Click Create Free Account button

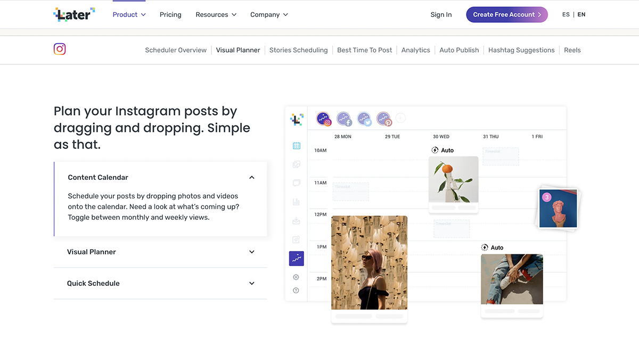pyautogui.click(x=506, y=14)
